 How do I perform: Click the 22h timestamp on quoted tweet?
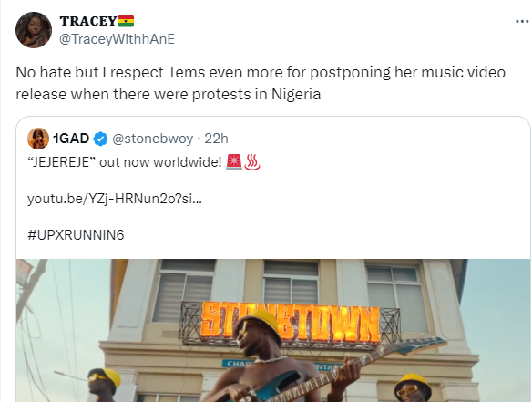(x=216, y=139)
